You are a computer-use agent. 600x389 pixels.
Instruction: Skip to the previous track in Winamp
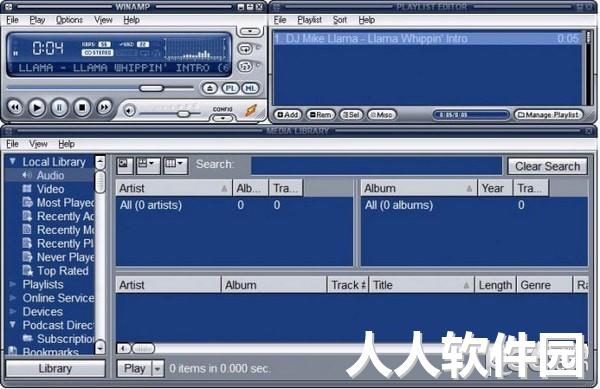click(x=15, y=107)
